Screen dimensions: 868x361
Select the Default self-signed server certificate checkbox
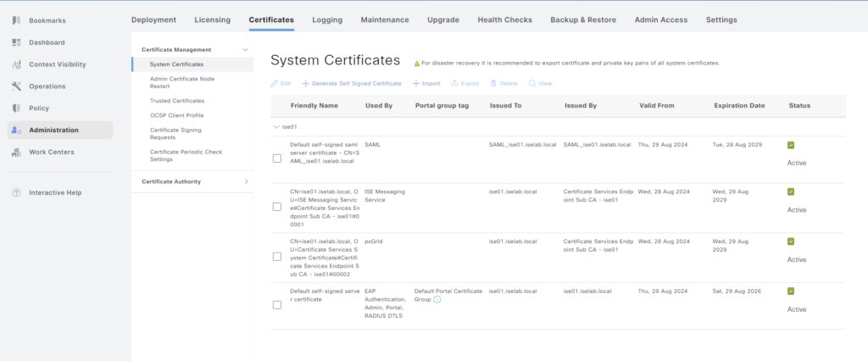(x=277, y=304)
